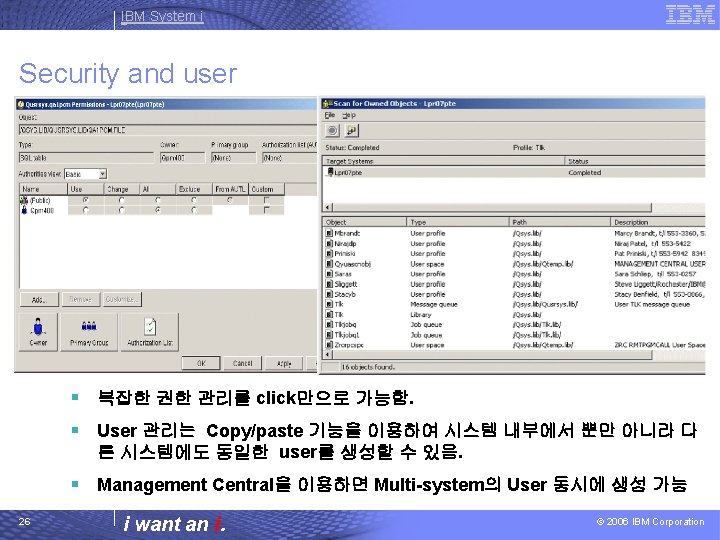Click the Qpm400 user icon
Screen dimensions: 720x540
click(x=24, y=210)
